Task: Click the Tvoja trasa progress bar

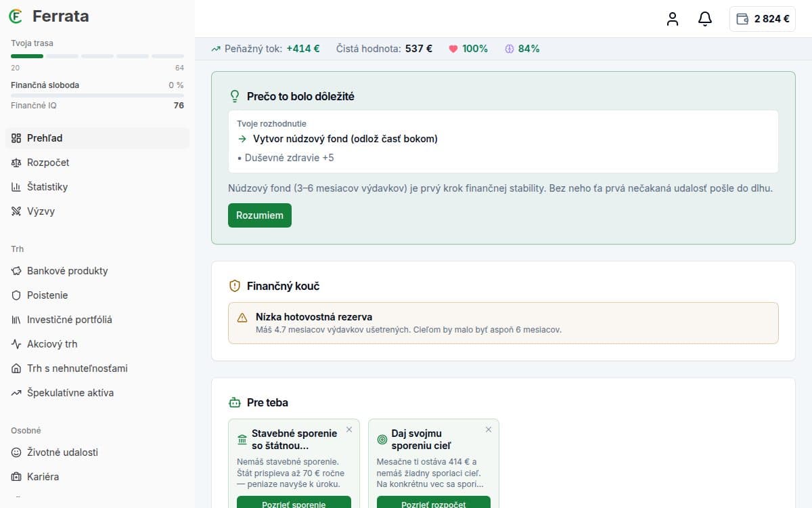Action: tap(97, 56)
